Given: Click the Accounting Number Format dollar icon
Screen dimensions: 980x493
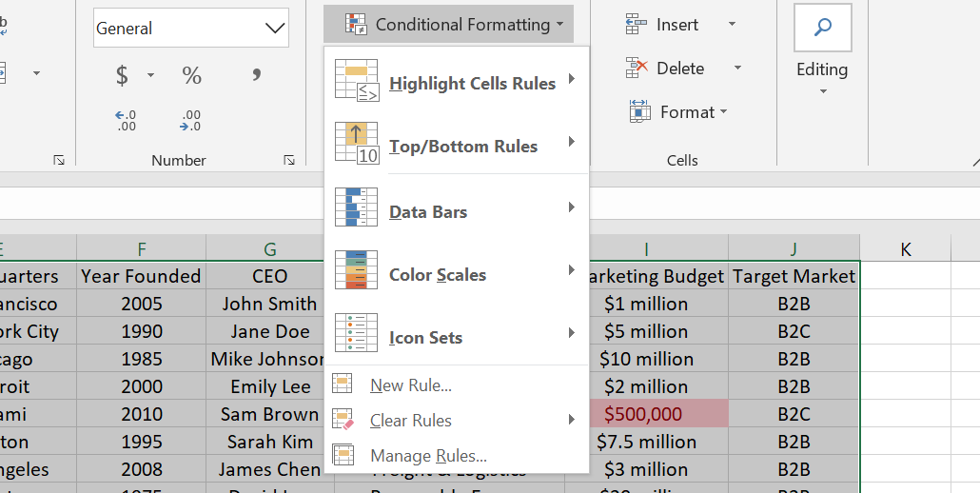Looking at the screenshot, I should [122, 75].
